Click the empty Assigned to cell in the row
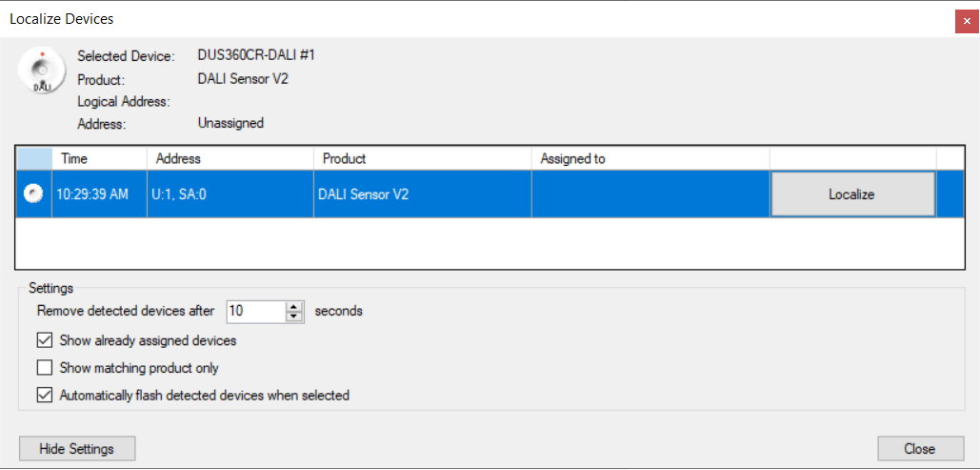This screenshot has height=470, width=980. click(x=650, y=194)
